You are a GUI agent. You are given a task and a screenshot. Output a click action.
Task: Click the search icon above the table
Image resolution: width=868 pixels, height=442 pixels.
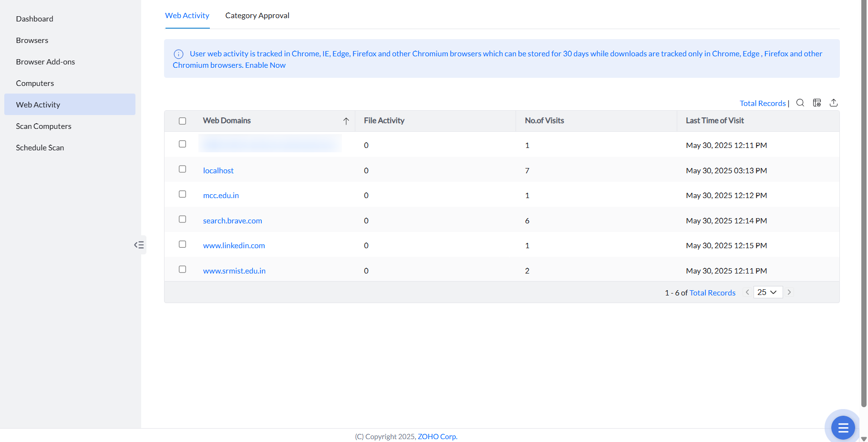click(x=800, y=103)
